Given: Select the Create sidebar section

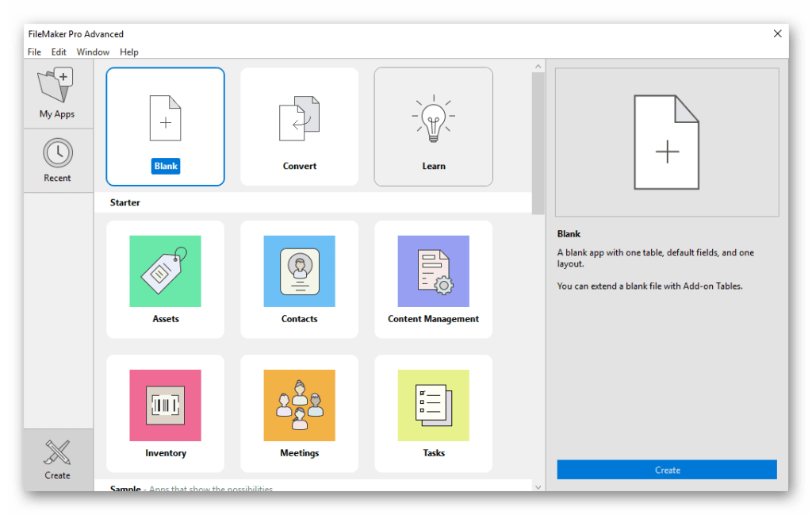Looking at the screenshot, I should point(58,459).
